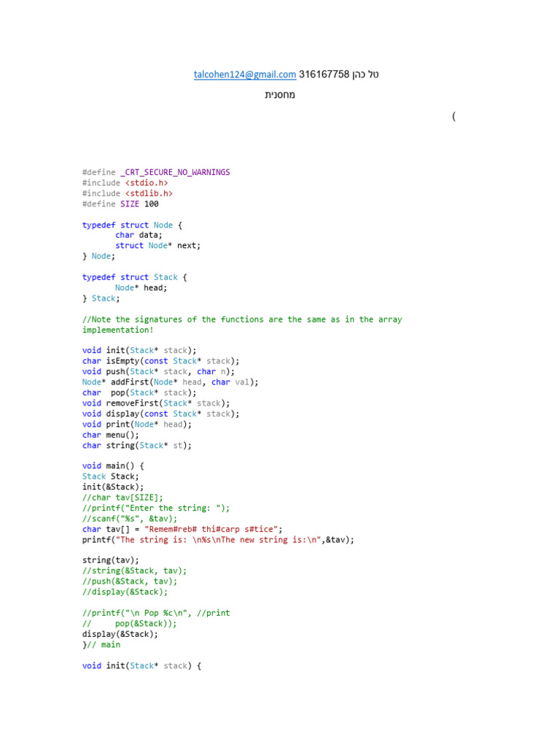Click the removeFirst function prototype

[x=156, y=403]
